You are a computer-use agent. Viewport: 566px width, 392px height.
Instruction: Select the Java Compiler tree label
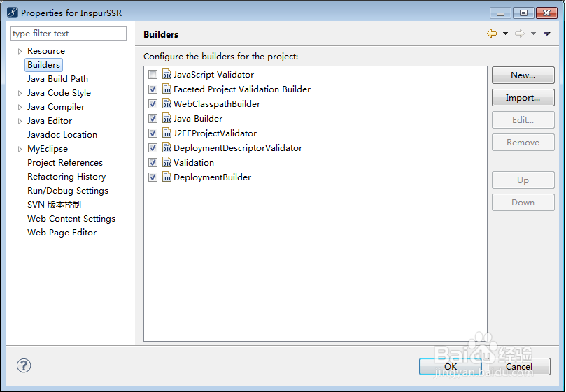(56, 107)
